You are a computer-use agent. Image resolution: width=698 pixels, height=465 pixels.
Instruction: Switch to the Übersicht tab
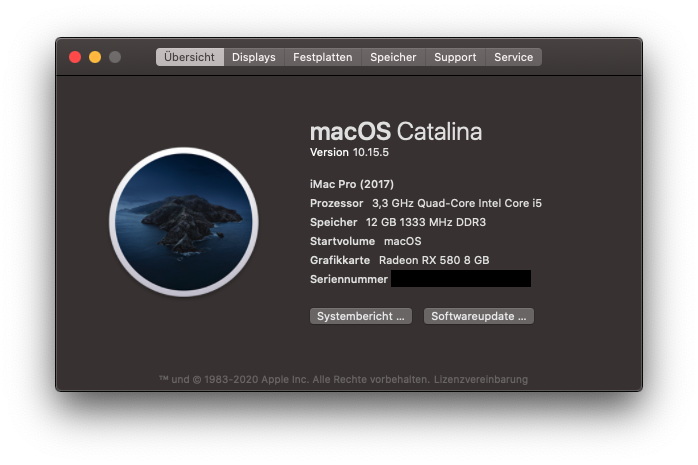point(190,57)
